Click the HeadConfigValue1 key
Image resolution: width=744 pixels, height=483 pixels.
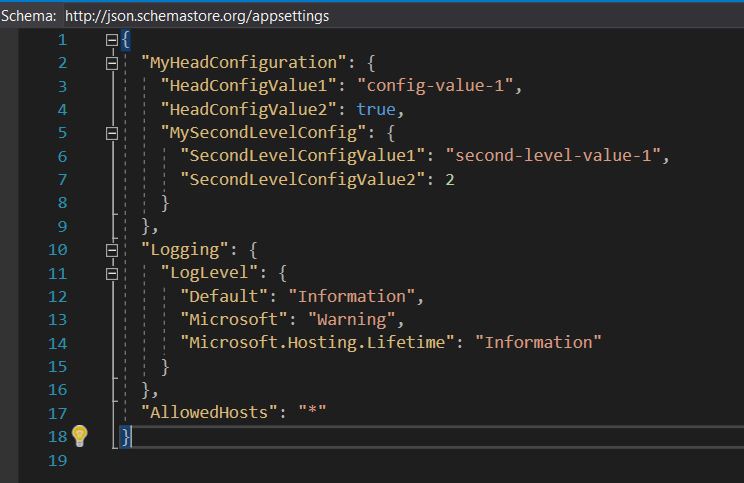253,86
